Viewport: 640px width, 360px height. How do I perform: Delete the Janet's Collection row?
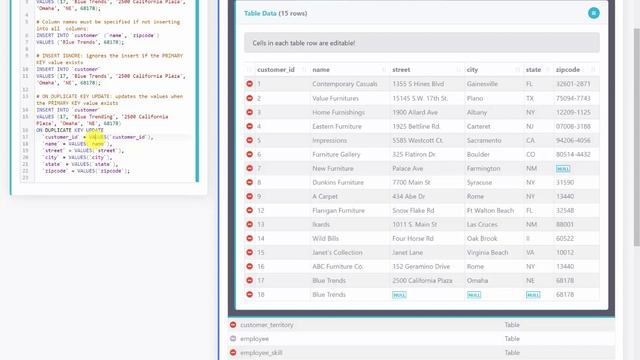coord(249,252)
